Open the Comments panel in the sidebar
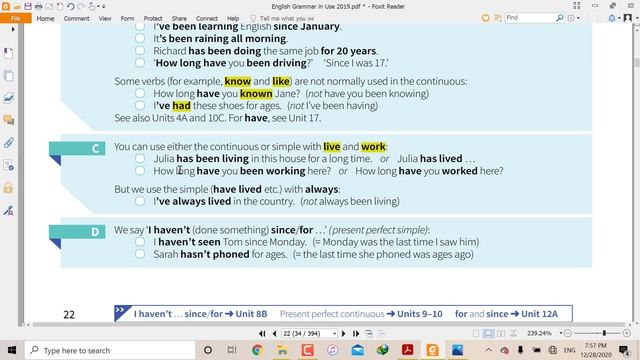The width and height of the screenshot is (640, 360). click(x=8, y=120)
